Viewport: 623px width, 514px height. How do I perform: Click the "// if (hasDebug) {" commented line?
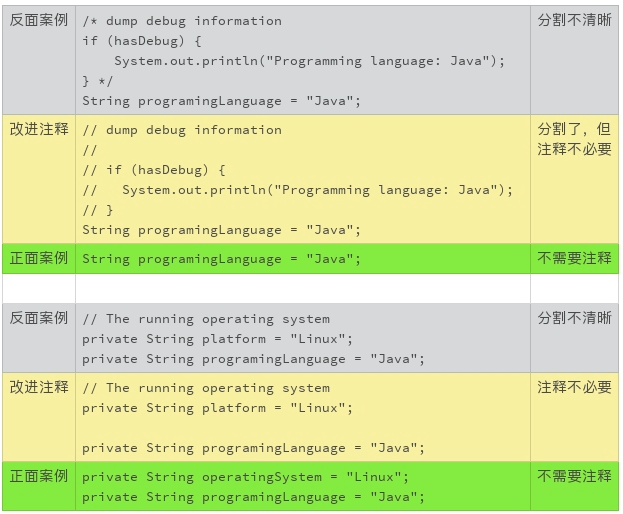click(x=154, y=170)
